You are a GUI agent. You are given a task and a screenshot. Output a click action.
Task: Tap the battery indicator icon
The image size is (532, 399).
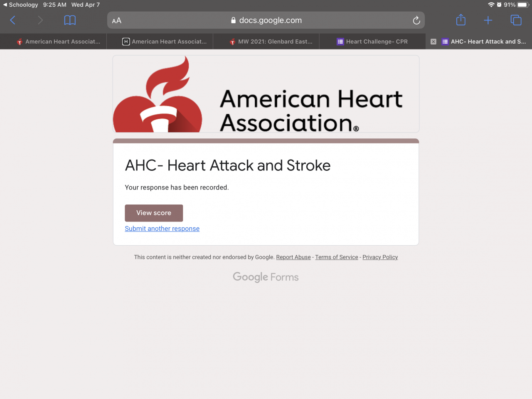pyautogui.click(x=523, y=5)
